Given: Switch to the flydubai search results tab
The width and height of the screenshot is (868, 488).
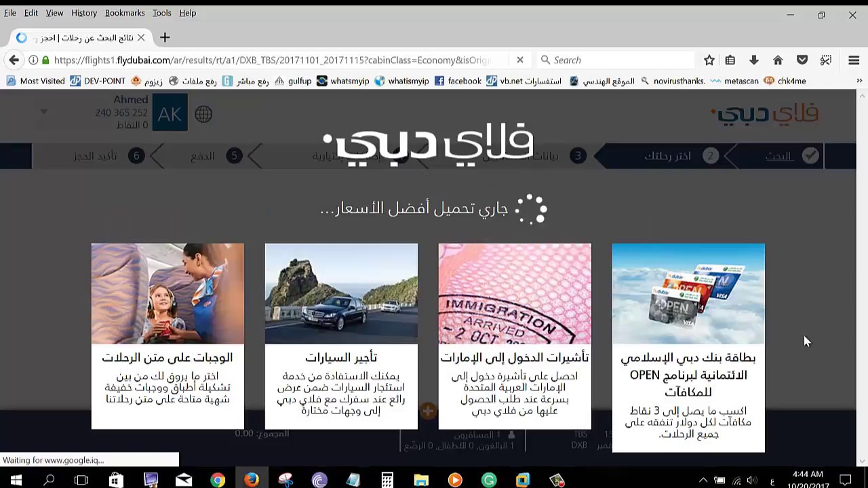Looking at the screenshot, I should click(x=81, y=38).
